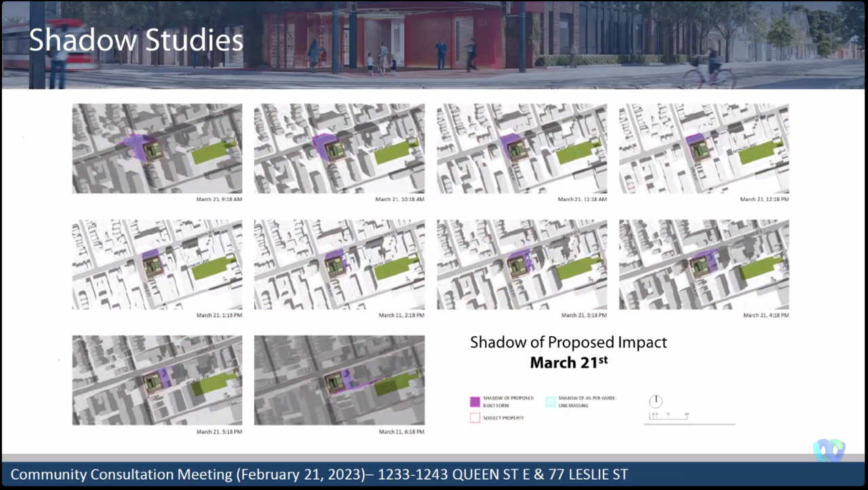Click the Community Consultation Meeting footer text
The image size is (868, 490).
319,474
